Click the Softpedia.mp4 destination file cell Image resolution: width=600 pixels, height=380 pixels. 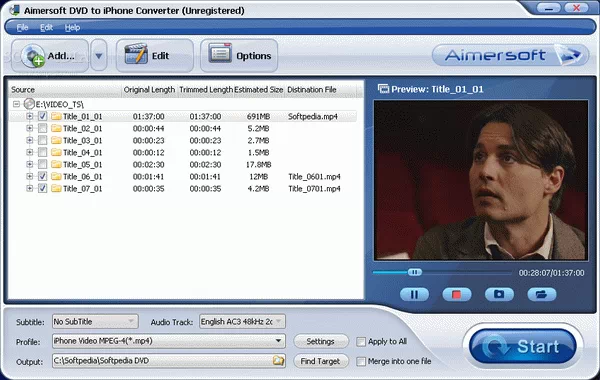pos(313,116)
